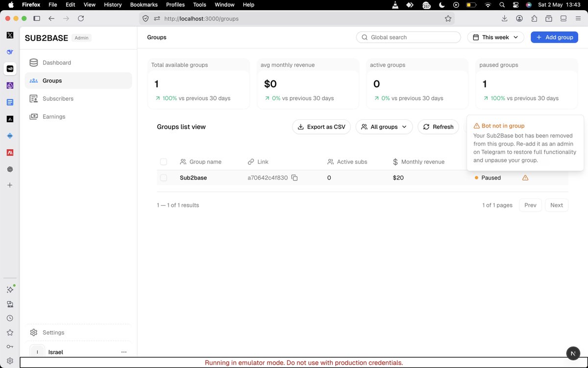This screenshot has width=588, height=368.
Task: Copy the a70642c4f830 group link
Action: pyautogui.click(x=294, y=178)
